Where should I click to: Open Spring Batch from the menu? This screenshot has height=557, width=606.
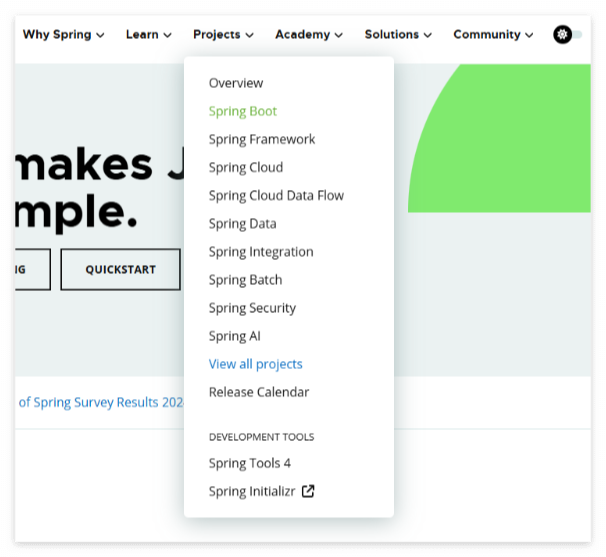pyautogui.click(x=245, y=280)
